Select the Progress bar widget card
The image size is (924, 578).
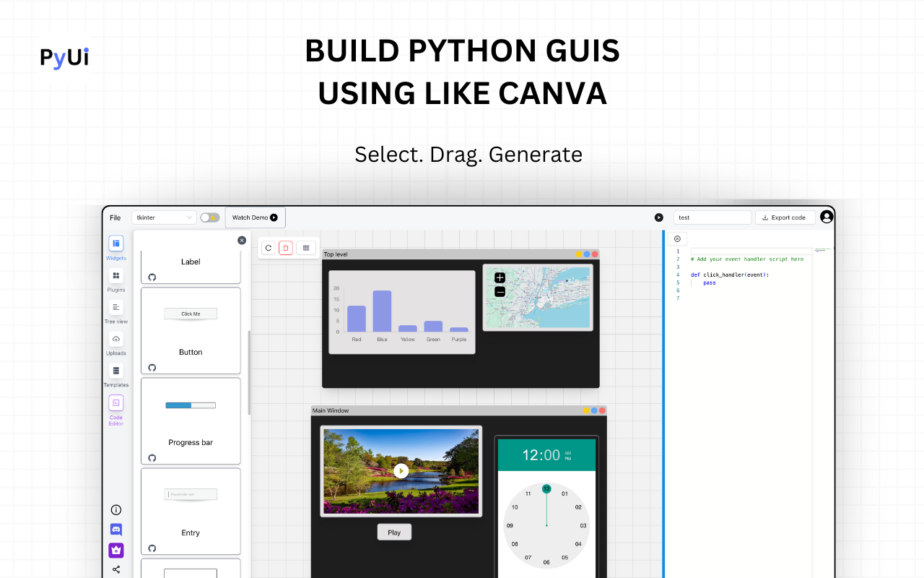point(191,421)
